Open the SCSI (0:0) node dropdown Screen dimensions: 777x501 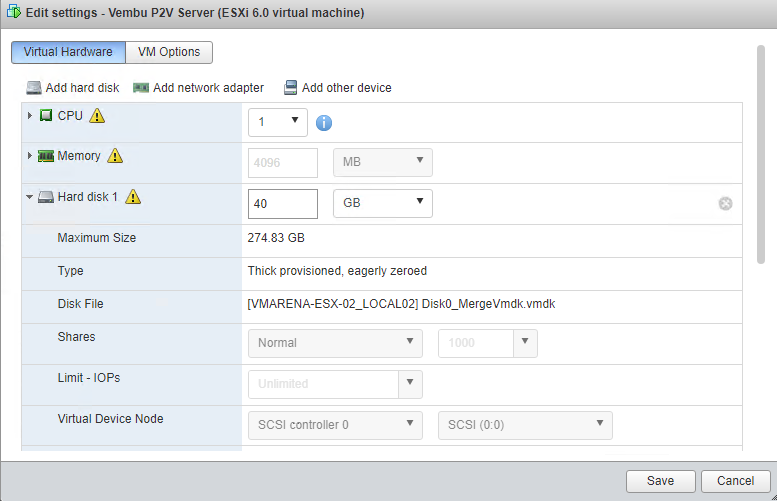pos(525,425)
